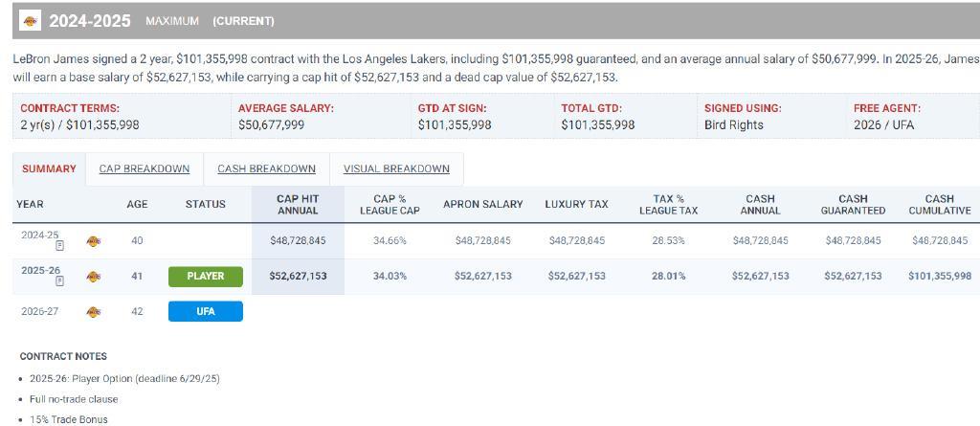Click the Lakers logo in the 2024-25 row
This screenshot has width=980, height=426.
[x=93, y=241]
